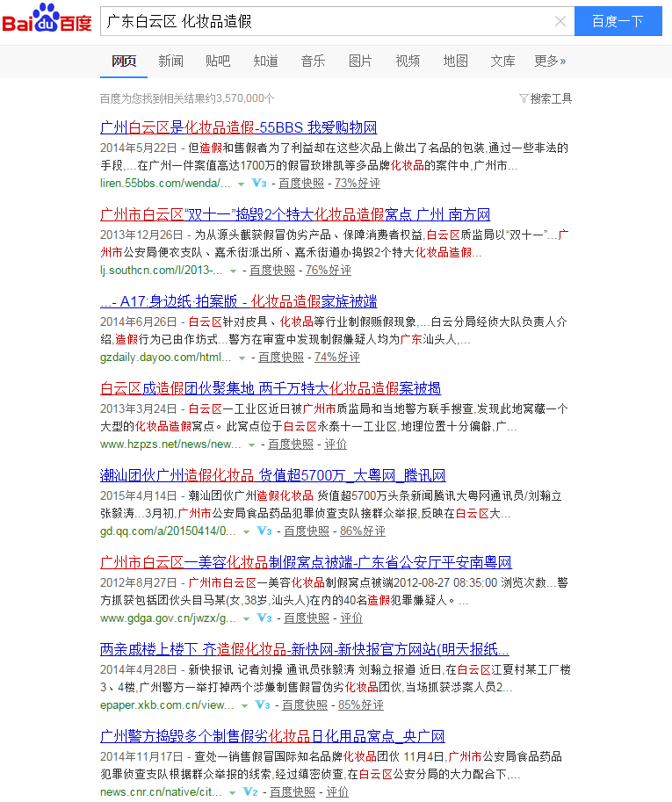Open result 广州警方捣毁多个制售假劣化妆品 央广网
The height and width of the screenshot is (802, 672).
tap(272, 736)
